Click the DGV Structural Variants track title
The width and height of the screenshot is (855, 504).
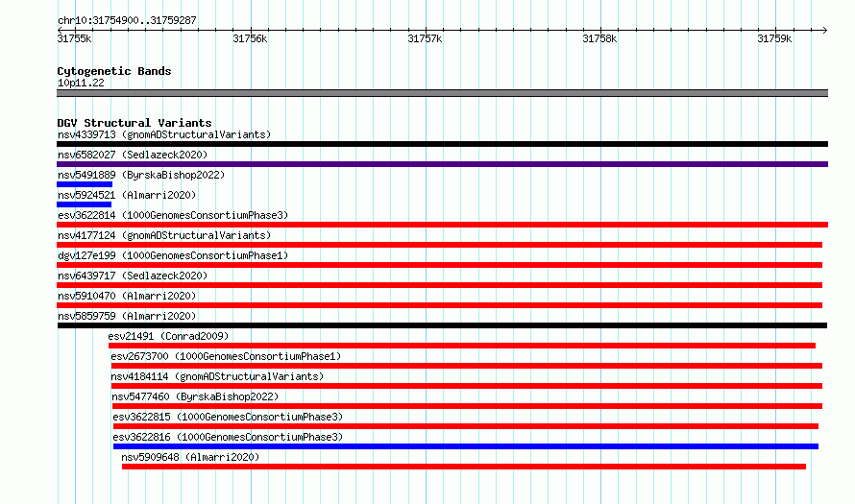point(134,123)
